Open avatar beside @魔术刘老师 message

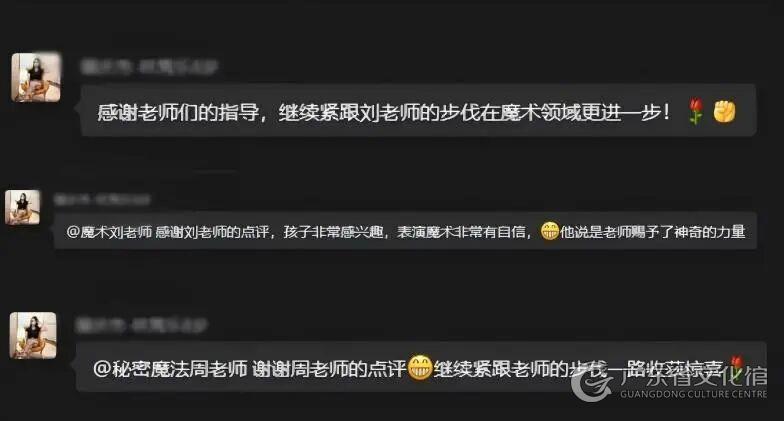22,207
